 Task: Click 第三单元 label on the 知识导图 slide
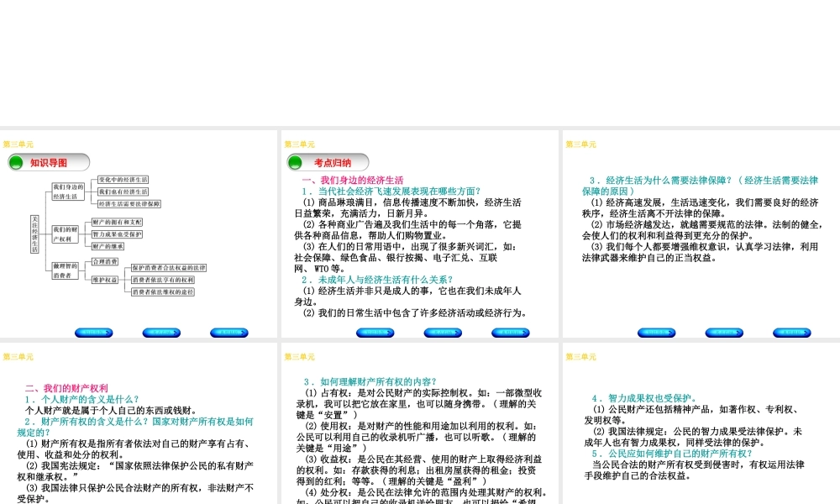tap(18, 144)
